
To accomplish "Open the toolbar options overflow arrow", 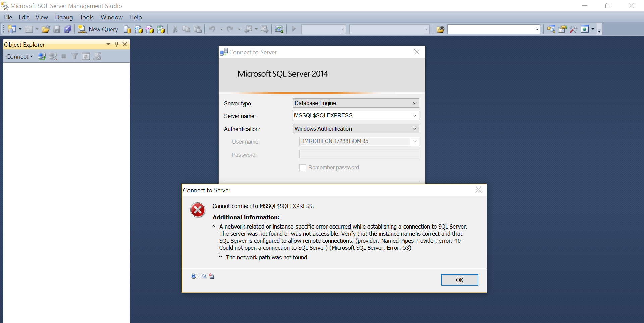I will [599, 30].
